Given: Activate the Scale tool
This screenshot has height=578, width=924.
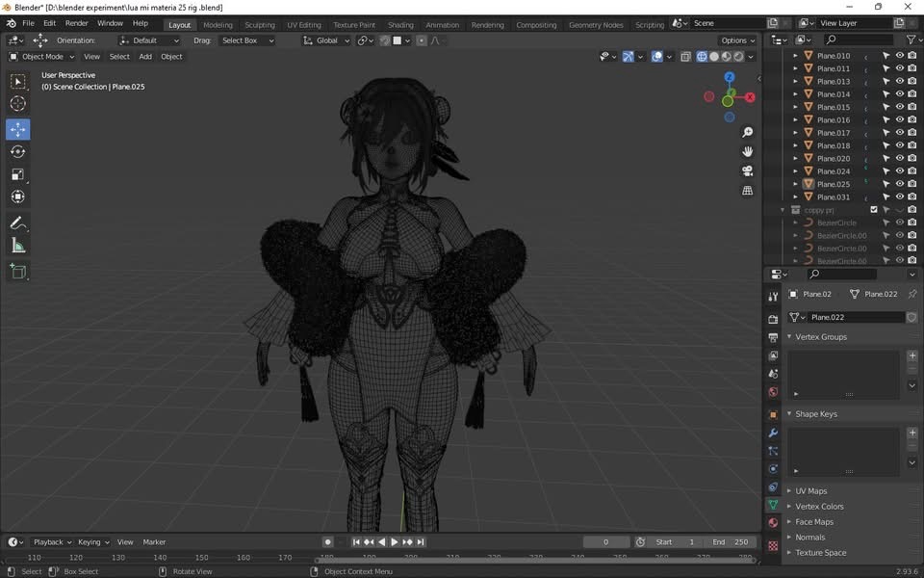Looking at the screenshot, I should pos(17,174).
